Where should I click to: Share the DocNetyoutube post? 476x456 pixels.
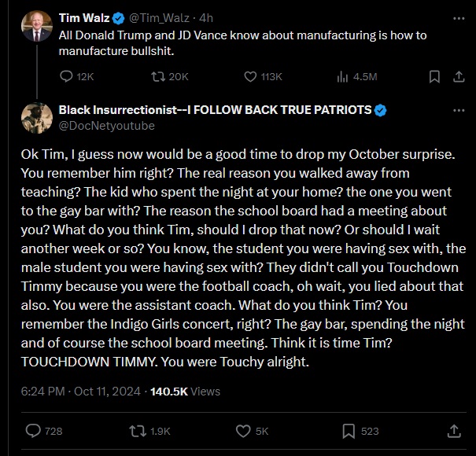coord(454,430)
